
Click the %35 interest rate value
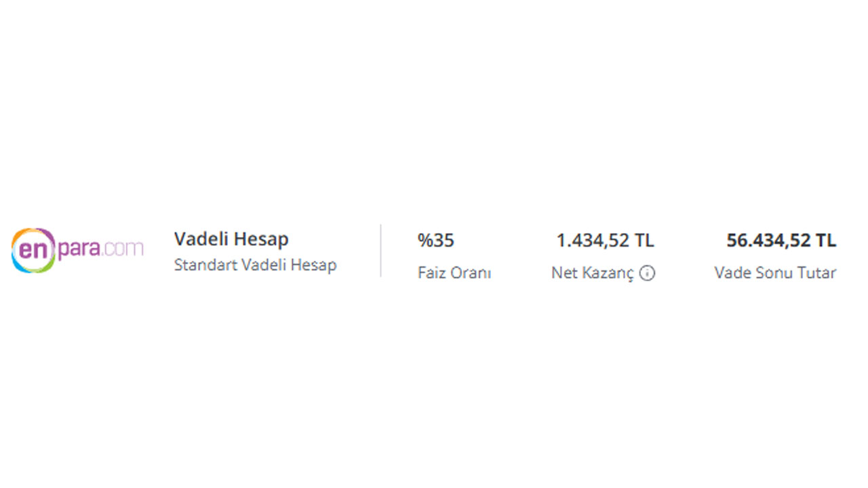click(436, 241)
